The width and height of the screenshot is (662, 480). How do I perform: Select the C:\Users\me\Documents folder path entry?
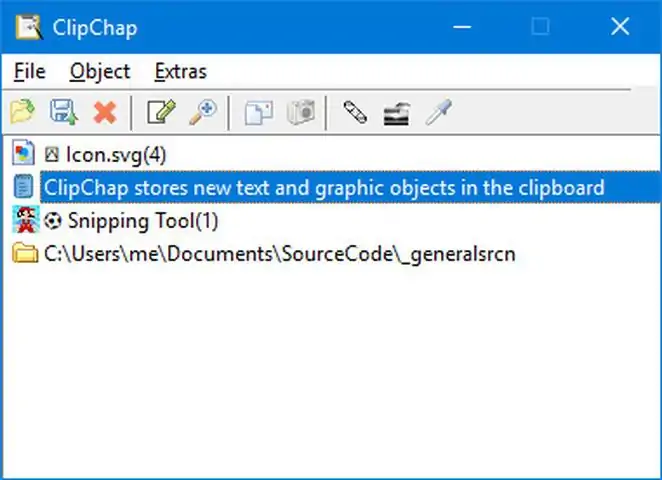point(279,253)
